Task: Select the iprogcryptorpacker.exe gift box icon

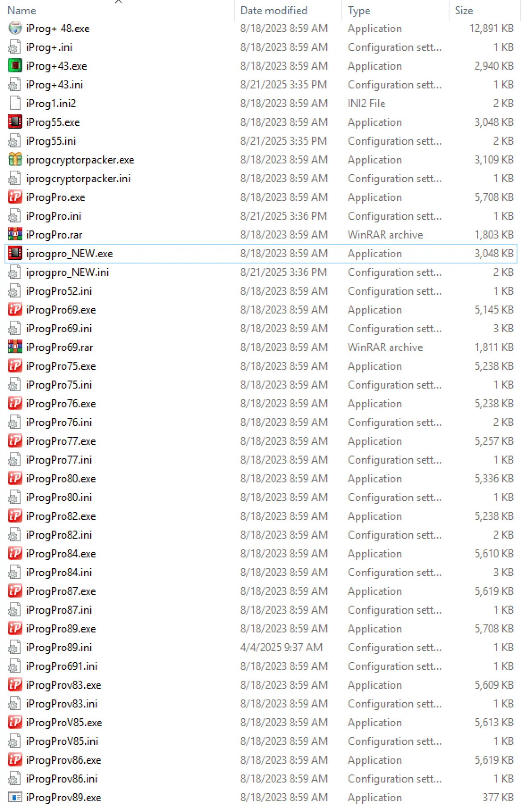Action: pos(15,160)
